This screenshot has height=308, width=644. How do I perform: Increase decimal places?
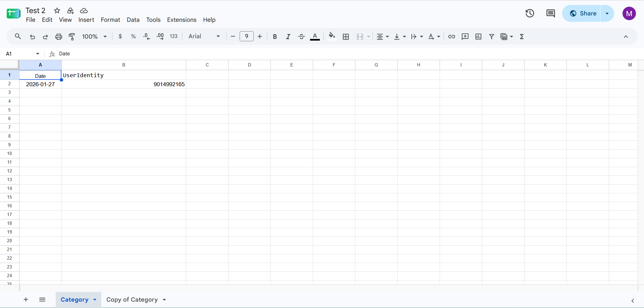pos(160,37)
